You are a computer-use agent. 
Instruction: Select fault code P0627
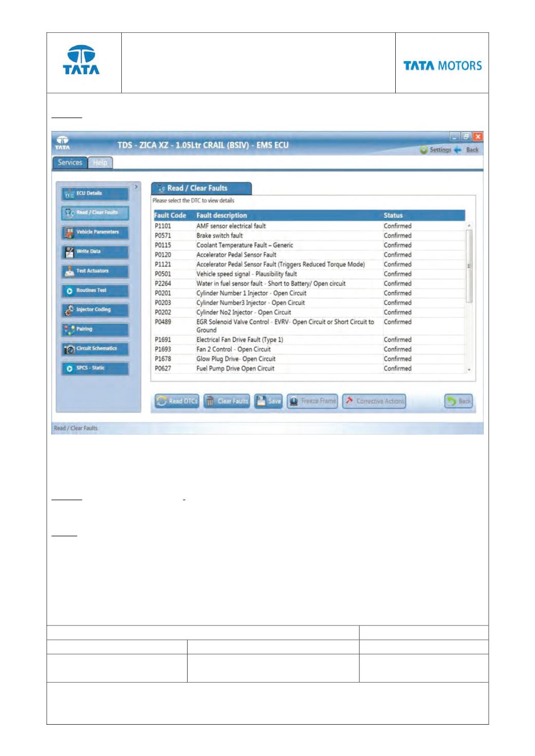click(163, 369)
